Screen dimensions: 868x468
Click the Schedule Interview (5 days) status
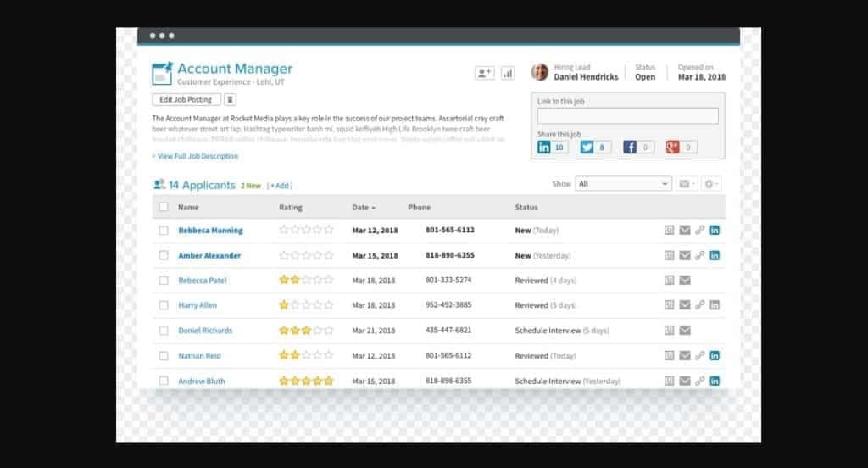click(562, 331)
